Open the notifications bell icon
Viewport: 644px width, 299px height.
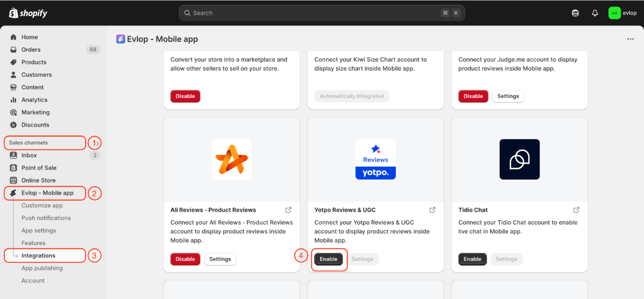(595, 13)
